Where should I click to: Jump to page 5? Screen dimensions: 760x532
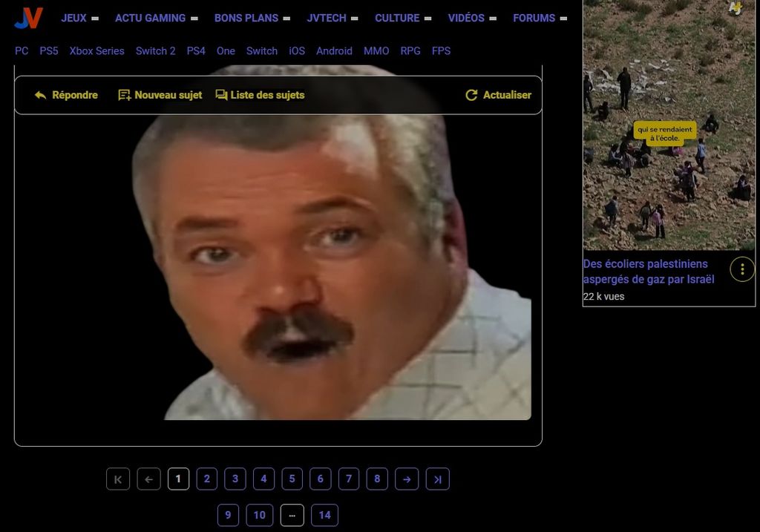(x=292, y=479)
